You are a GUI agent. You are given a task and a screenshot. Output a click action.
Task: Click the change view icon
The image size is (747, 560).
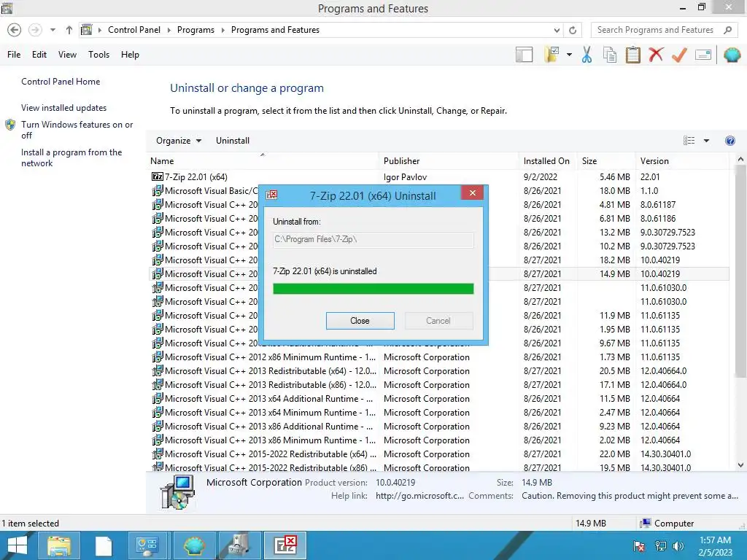pos(689,141)
